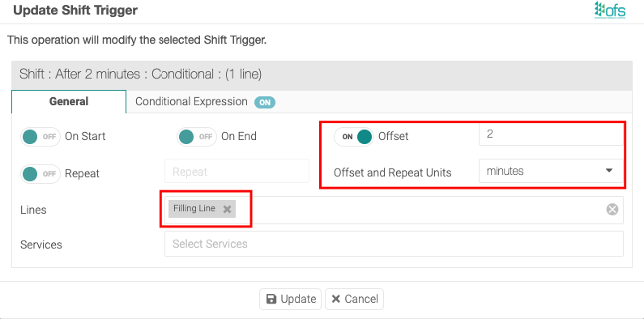Toggle the On Start switch
Screen dimensions: 644x319
(41, 137)
